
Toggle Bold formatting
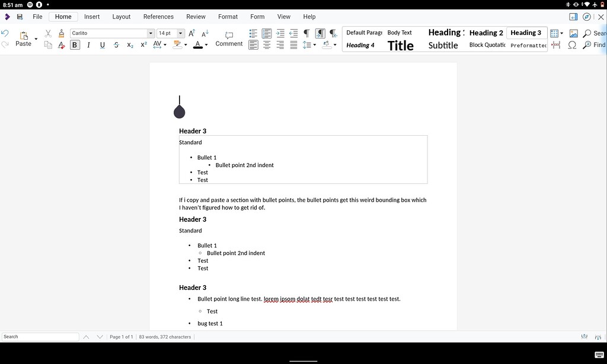pyautogui.click(x=75, y=45)
